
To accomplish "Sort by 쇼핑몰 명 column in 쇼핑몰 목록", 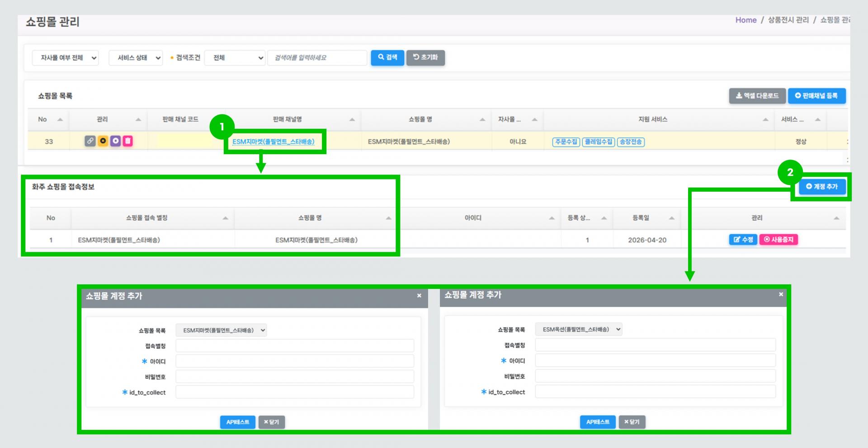I will click(482, 119).
